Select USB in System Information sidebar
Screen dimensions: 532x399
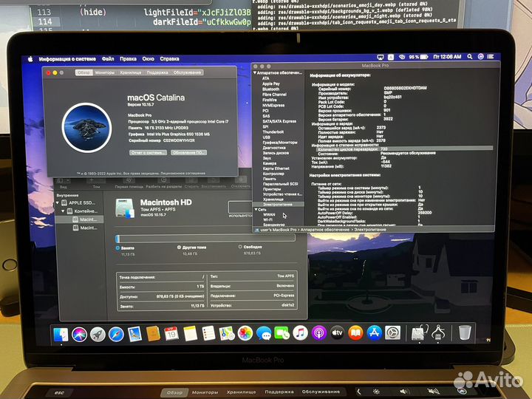pyautogui.click(x=266, y=137)
